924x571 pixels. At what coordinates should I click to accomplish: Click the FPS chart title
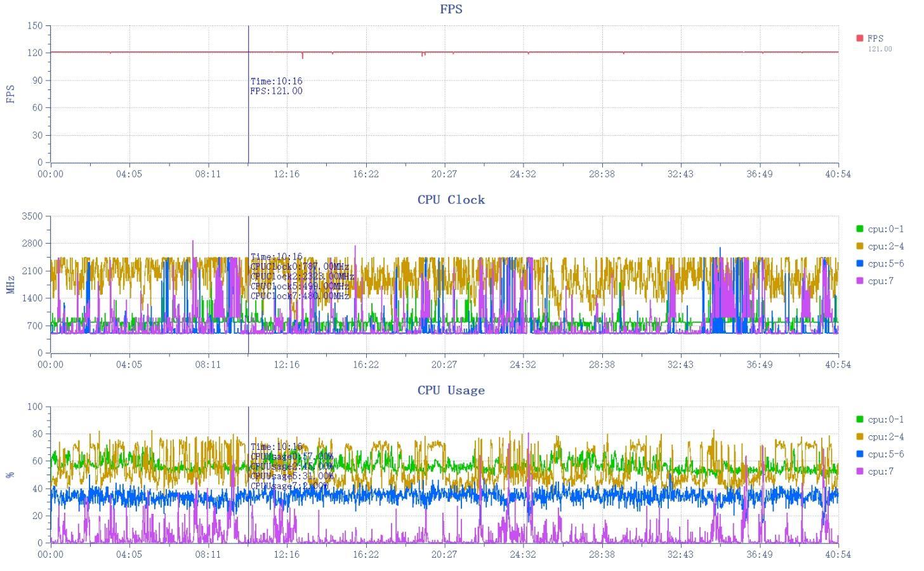(451, 9)
